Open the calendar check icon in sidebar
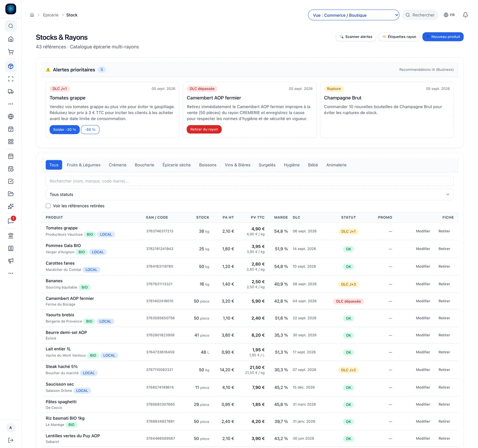The image size is (478, 448). coord(11,129)
